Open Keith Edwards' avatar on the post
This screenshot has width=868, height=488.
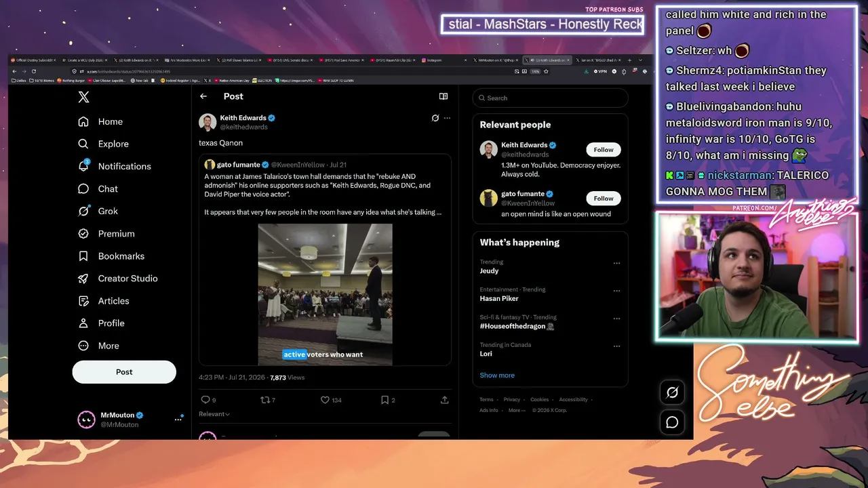(208, 122)
